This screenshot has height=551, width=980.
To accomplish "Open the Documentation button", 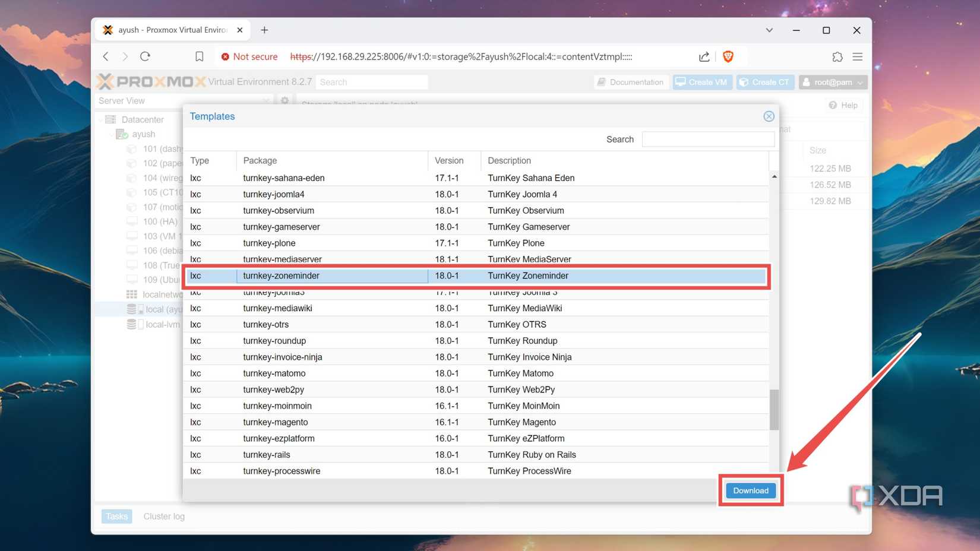I will coord(631,82).
